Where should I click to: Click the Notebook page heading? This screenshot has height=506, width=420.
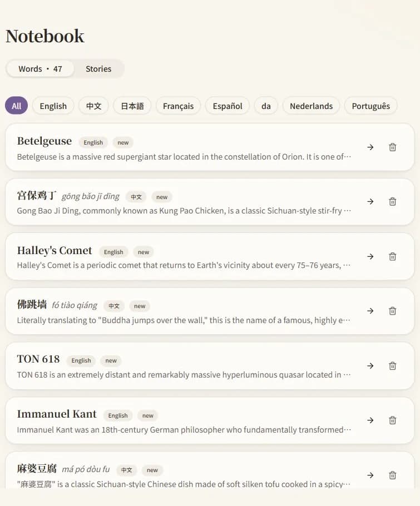[x=45, y=36]
